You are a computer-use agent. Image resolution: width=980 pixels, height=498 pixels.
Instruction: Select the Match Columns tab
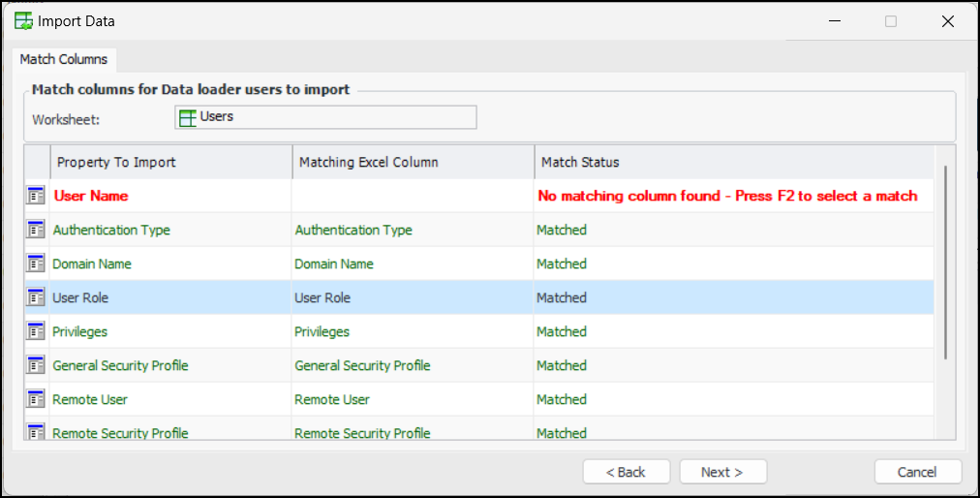click(64, 59)
